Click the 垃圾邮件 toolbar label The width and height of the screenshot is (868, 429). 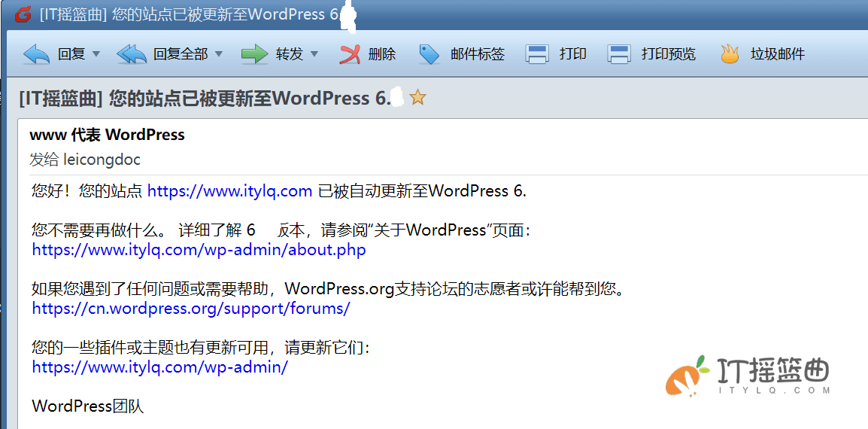coord(778,54)
